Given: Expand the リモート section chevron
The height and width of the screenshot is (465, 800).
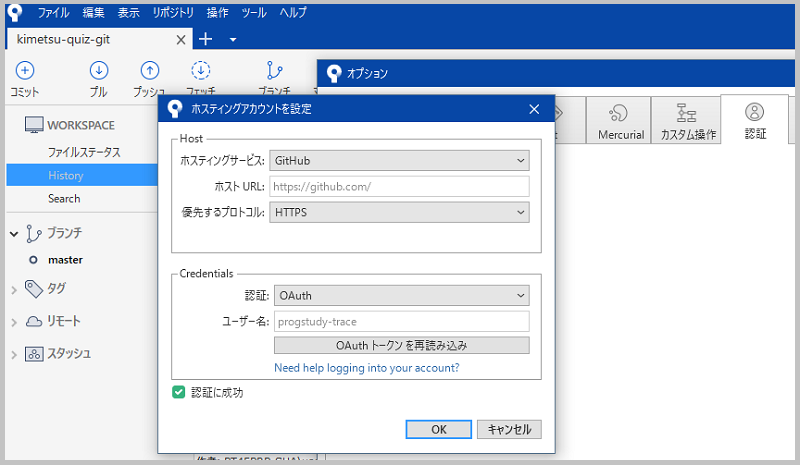Looking at the screenshot, I should pyautogui.click(x=14, y=323).
